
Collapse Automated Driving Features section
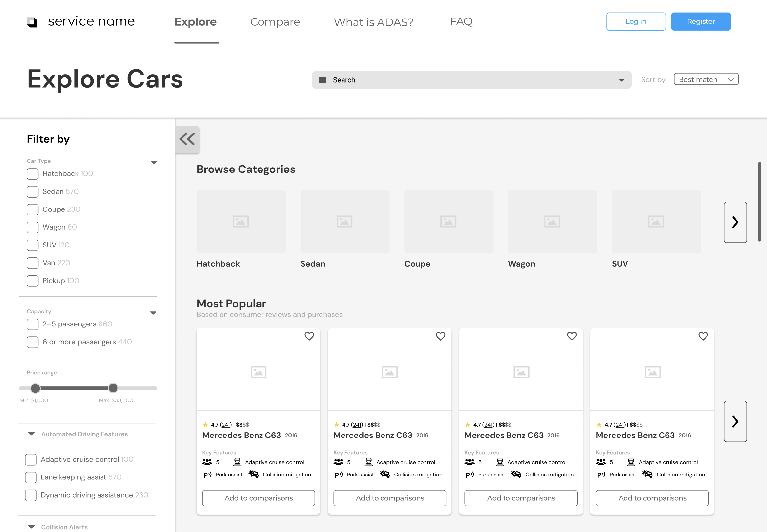point(32,434)
